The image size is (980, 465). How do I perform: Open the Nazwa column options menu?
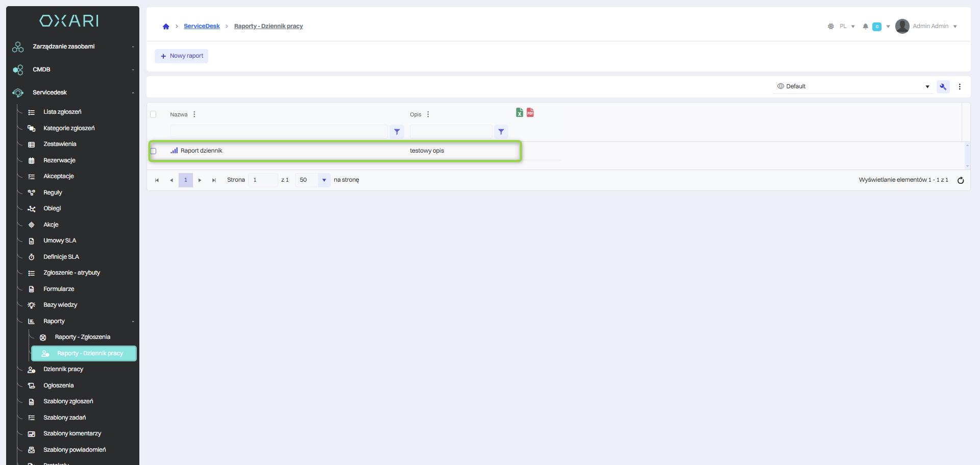pos(194,114)
